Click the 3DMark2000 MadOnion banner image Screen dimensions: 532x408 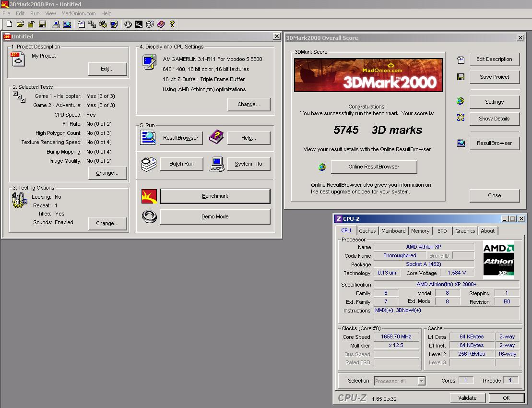click(368, 75)
